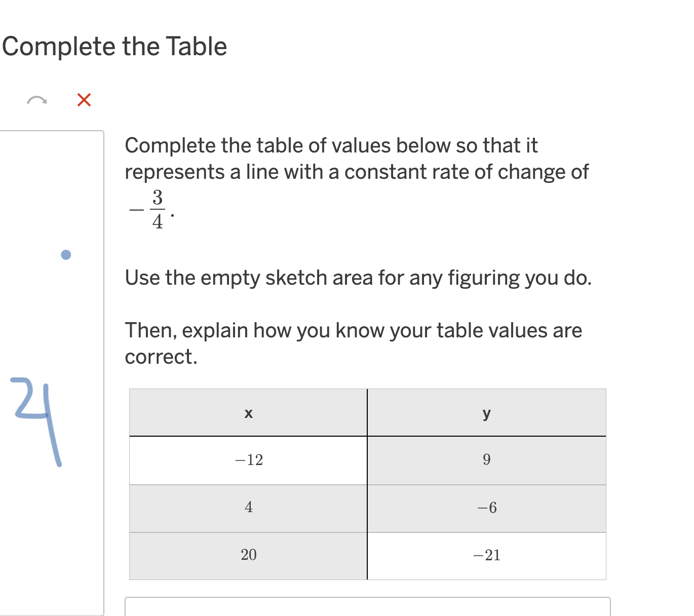Screen dimensions: 694x616
Task: Select the y cell containing −6
Action: tap(487, 508)
